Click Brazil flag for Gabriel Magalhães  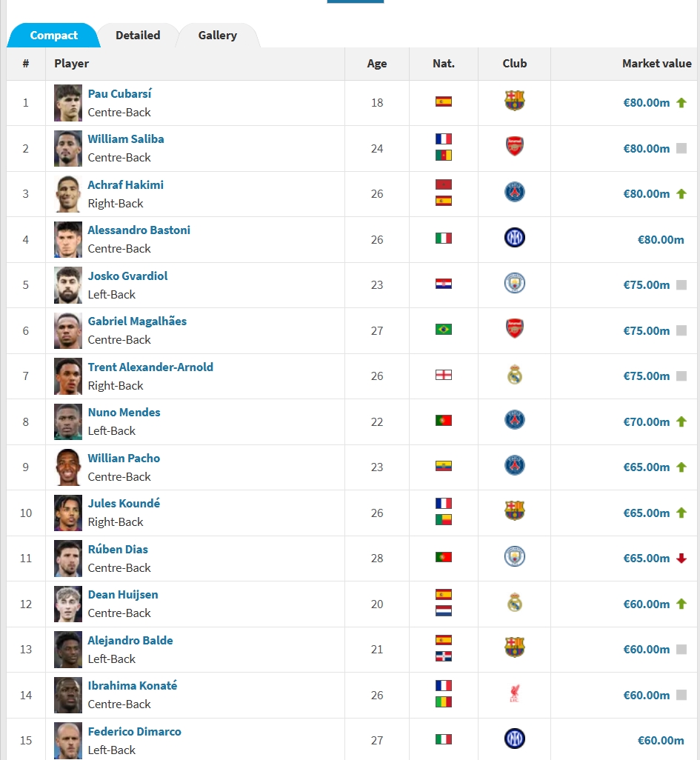pos(444,330)
